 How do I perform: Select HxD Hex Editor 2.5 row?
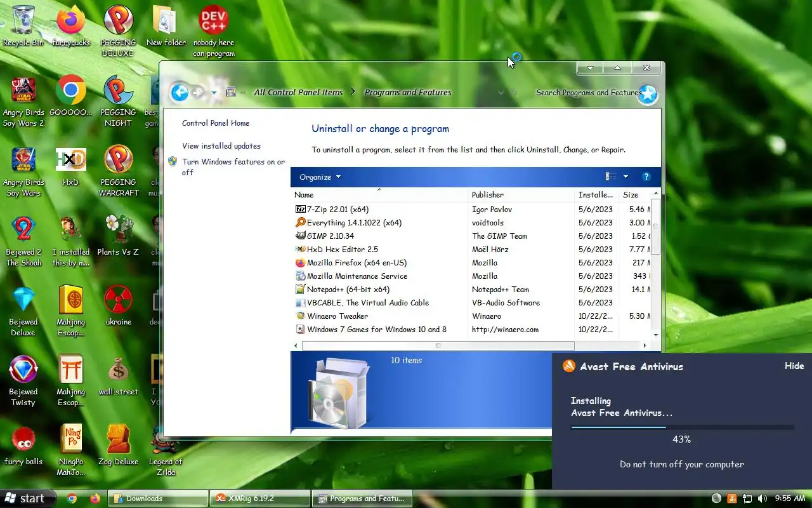coord(472,250)
